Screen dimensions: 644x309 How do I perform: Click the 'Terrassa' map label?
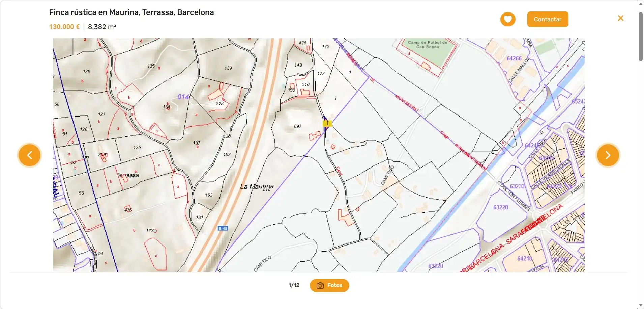click(x=127, y=175)
